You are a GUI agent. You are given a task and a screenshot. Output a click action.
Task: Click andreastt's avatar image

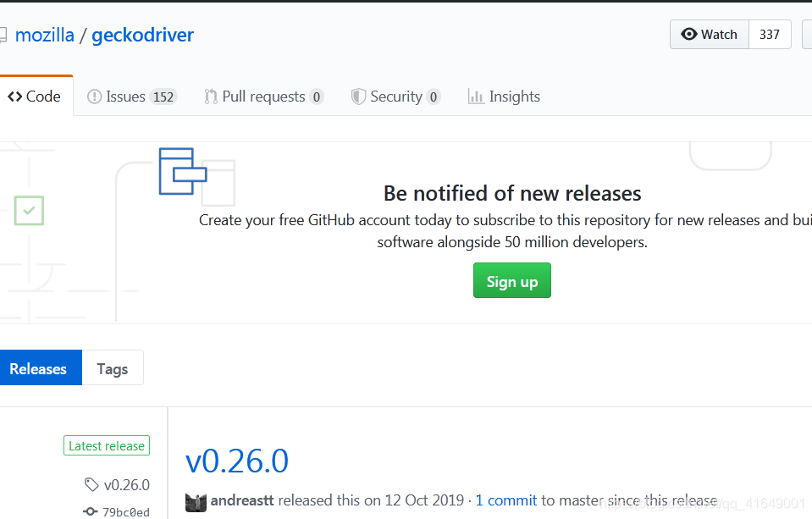196,502
